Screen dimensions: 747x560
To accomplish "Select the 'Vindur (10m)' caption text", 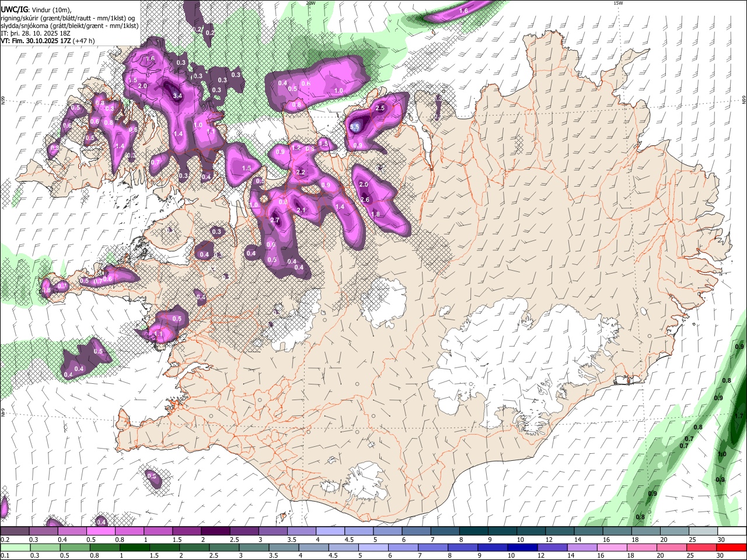I will click(51, 10).
